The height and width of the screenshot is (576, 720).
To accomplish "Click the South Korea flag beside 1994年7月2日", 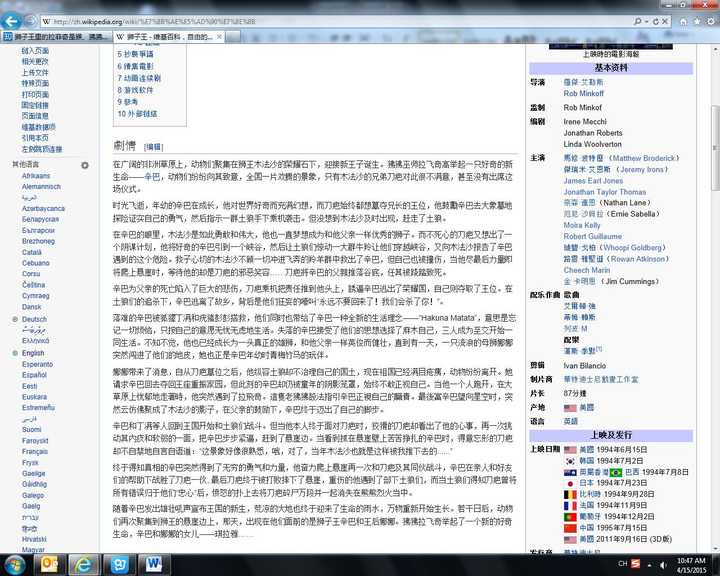I will 570,461.
